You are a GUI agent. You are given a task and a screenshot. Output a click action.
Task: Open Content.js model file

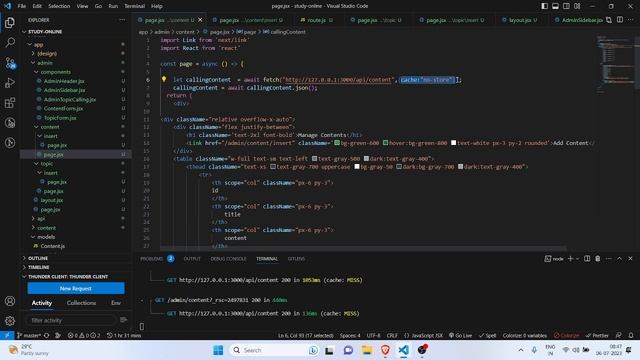(53, 246)
